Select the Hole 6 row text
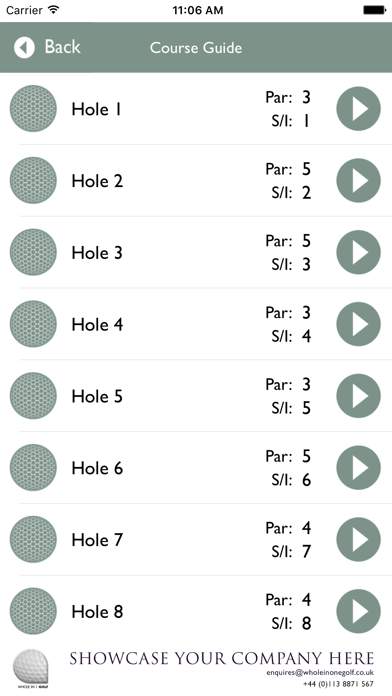 coord(97,468)
